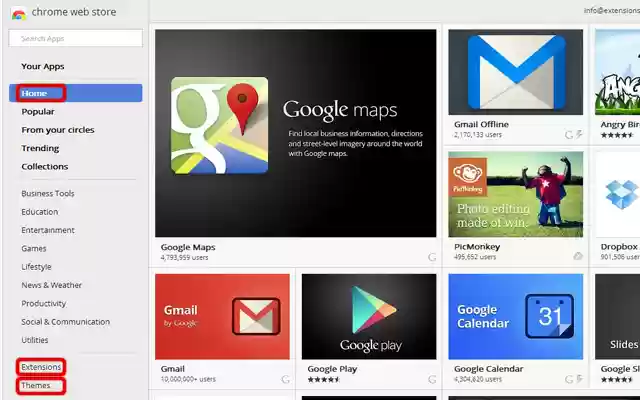Open Social & Communication category
Image resolution: width=640 pixels, height=400 pixels.
(x=66, y=322)
